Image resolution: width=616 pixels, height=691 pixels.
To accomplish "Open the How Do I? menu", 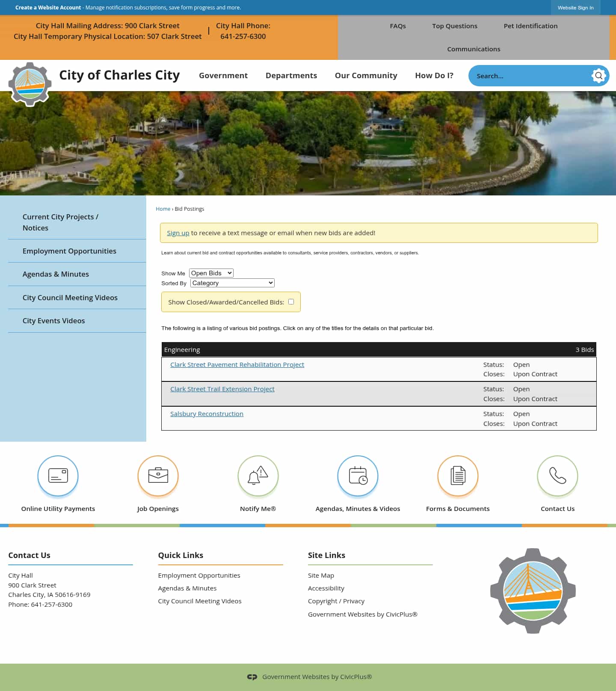I will click(x=434, y=76).
